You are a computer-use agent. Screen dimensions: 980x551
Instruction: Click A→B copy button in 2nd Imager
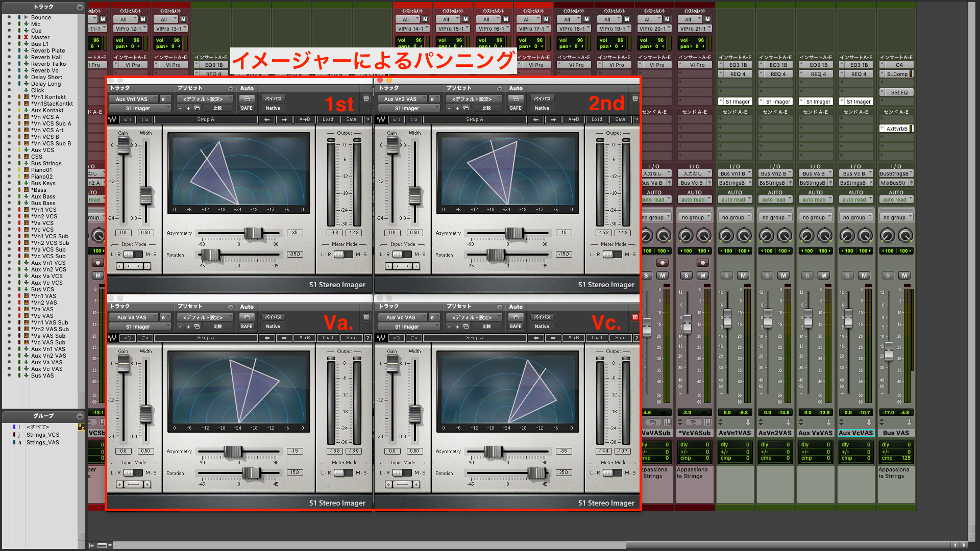(x=573, y=120)
